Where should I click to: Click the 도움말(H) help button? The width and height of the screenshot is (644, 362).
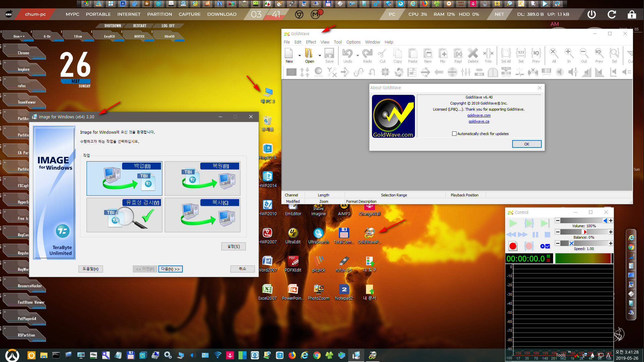[91, 269]
